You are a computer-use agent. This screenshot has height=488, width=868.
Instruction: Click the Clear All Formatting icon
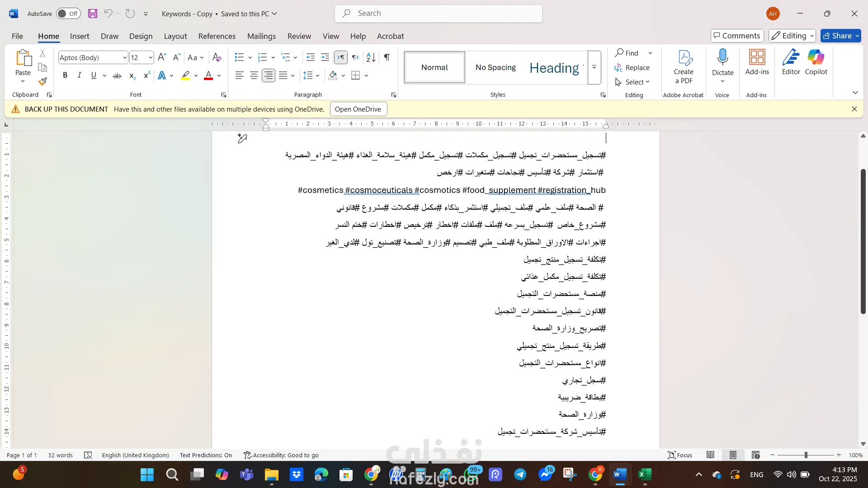pyautogui.click(x=217, y=57)
